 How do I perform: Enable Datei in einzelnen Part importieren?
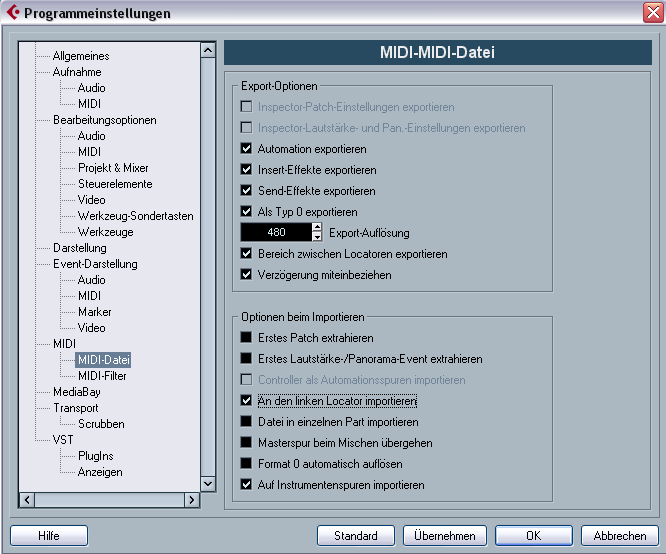pyautogui.click(x=246, y=421)
